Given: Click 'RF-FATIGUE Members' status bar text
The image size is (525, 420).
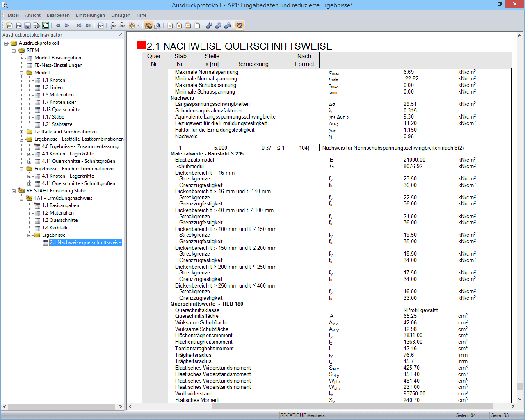Looking at the screenshot, I should [x=302, y=415].
